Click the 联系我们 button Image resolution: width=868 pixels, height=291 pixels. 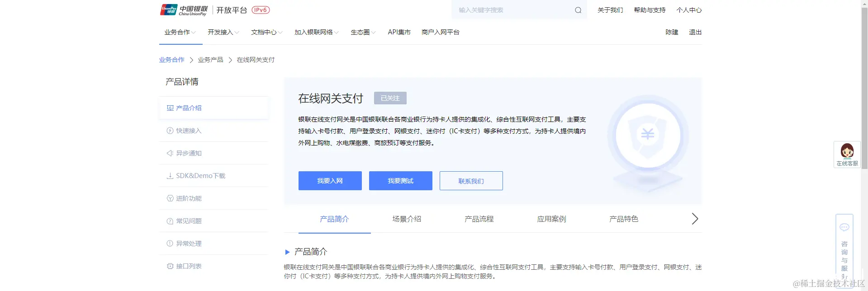(471, 181)
